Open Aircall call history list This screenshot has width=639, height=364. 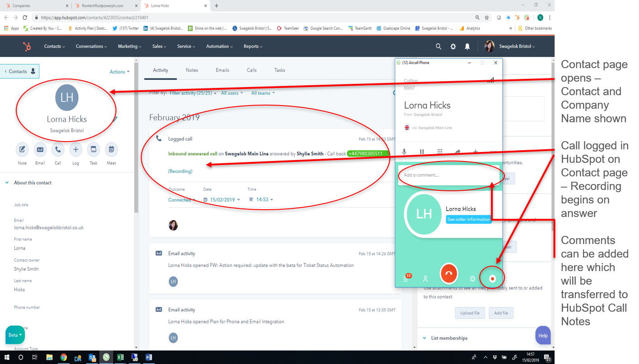pyautogui.click(x=406, y=279)
